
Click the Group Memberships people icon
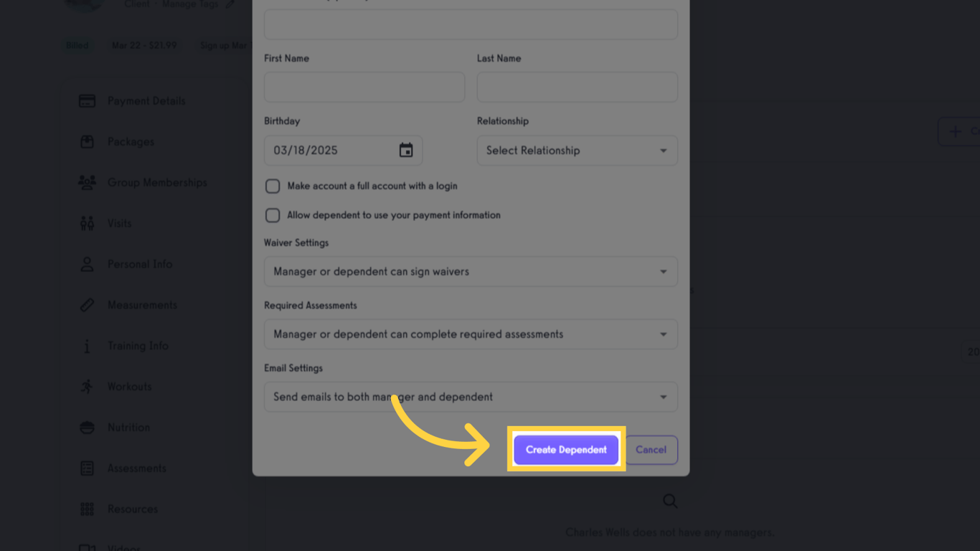[86, 182]
